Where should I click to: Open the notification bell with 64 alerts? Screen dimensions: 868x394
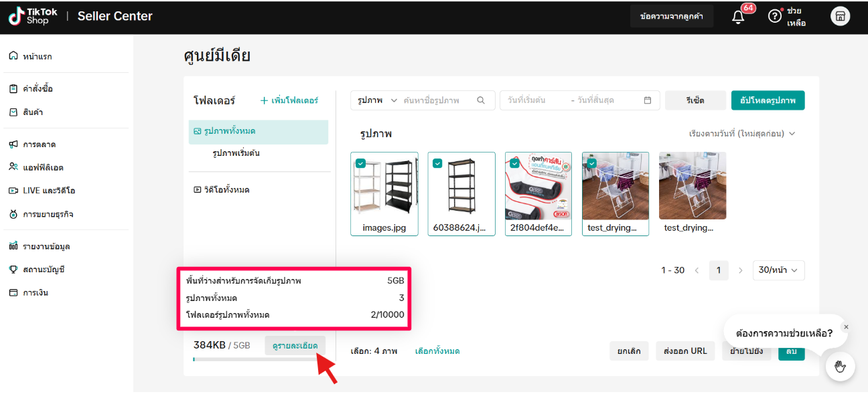737,16
